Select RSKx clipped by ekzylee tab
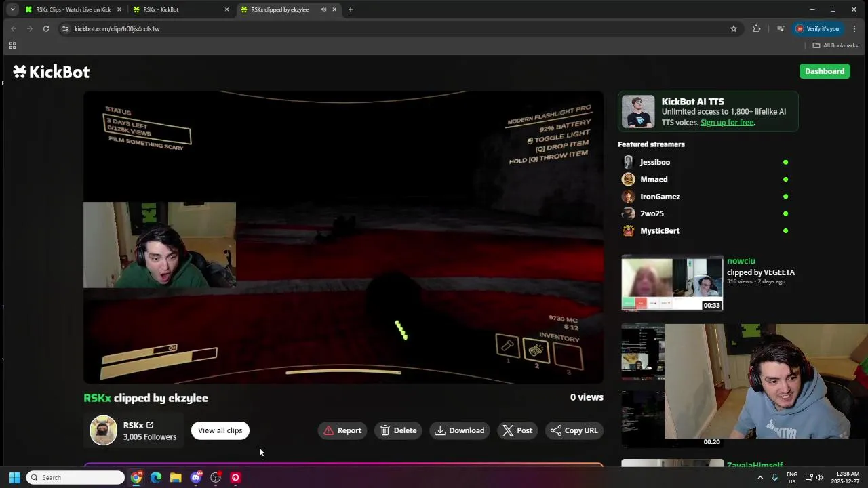The image size is (868, 488). 279,9
